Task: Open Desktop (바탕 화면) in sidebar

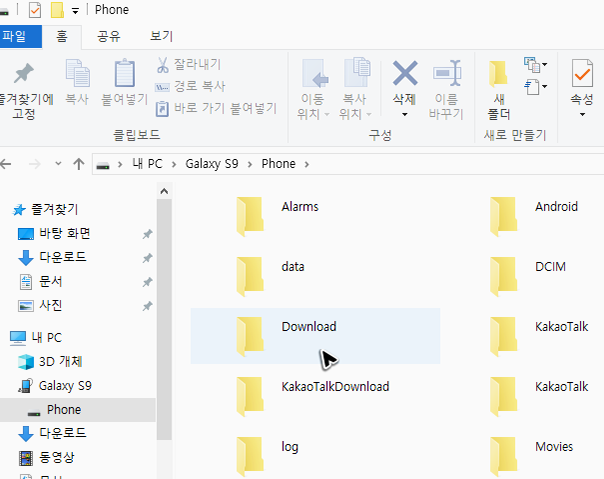Action: point(54,234)
